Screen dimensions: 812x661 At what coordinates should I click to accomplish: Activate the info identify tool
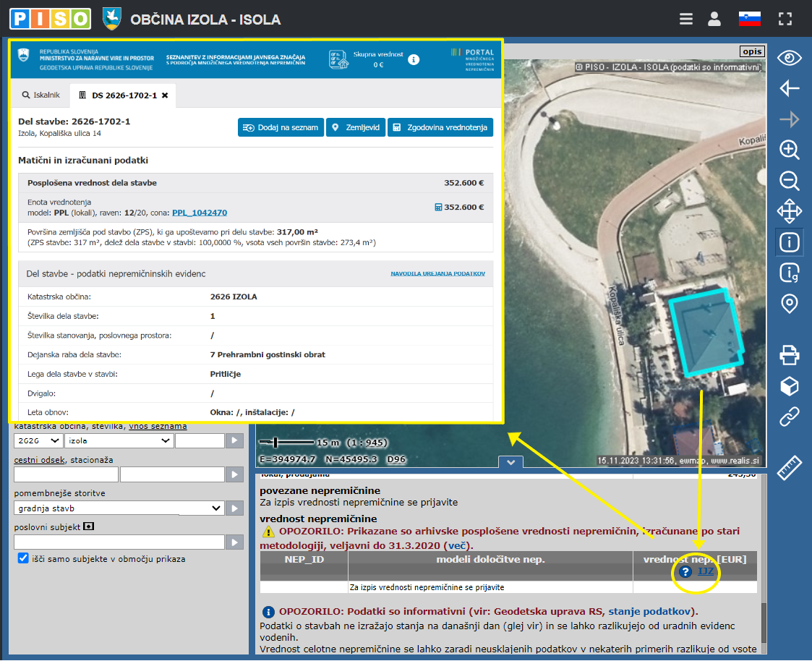(789, 242)
